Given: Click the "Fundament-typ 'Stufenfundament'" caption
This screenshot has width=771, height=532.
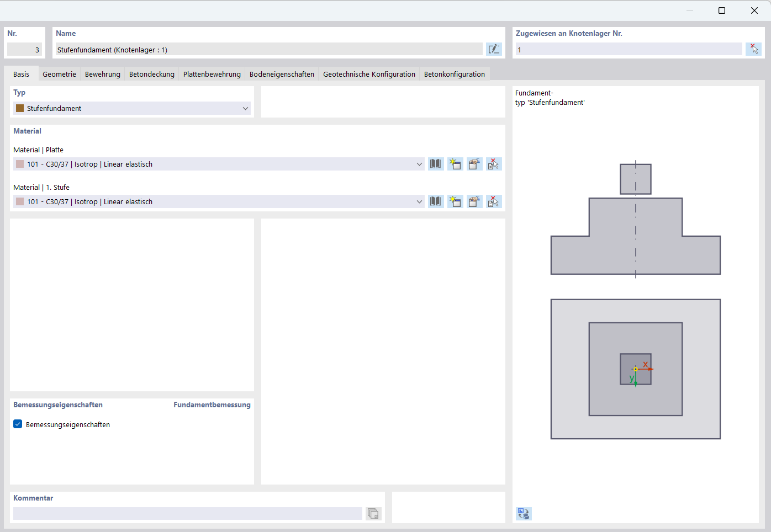Looking at the screenshot, I should point(550,98).
